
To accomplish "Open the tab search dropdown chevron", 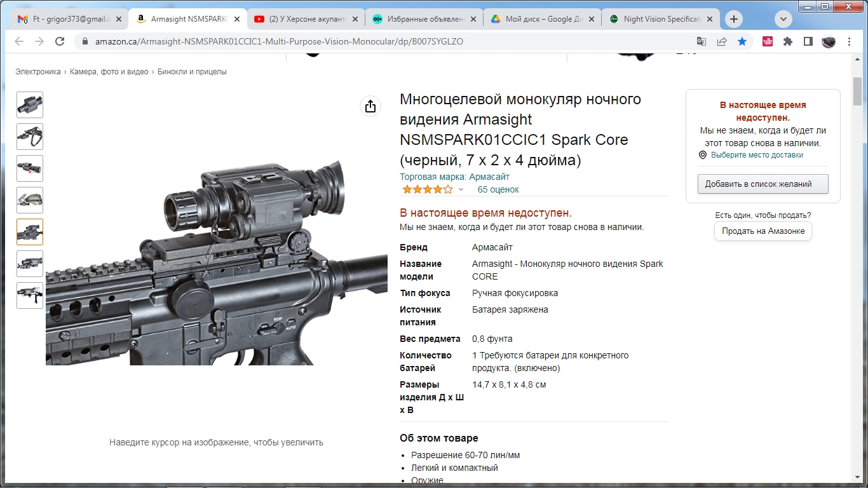I will (783, 19).
